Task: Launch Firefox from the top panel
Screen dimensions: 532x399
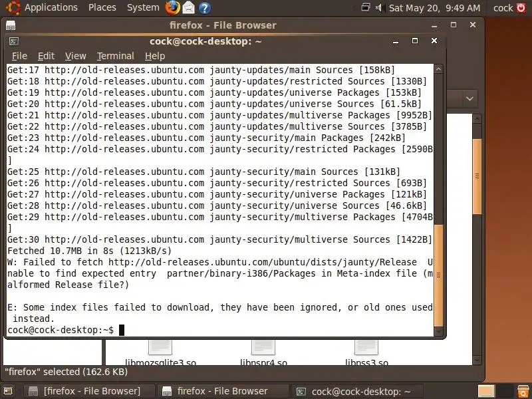Action: pos(172,7)
